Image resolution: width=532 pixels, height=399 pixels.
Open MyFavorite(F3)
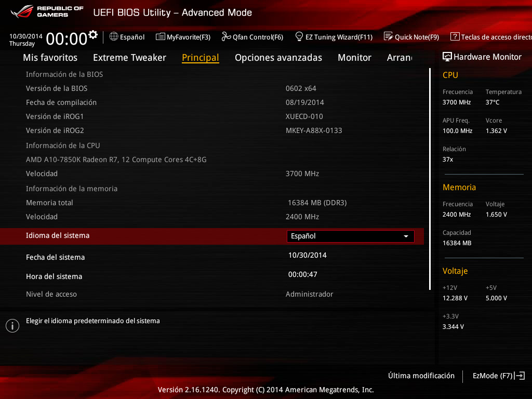[183, 37]
